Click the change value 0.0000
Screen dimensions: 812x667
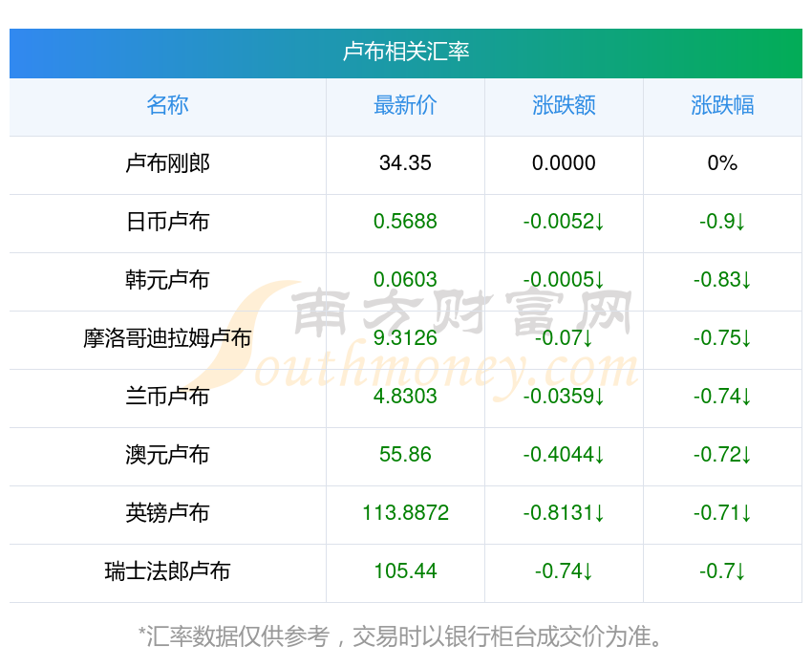[564, 163]
